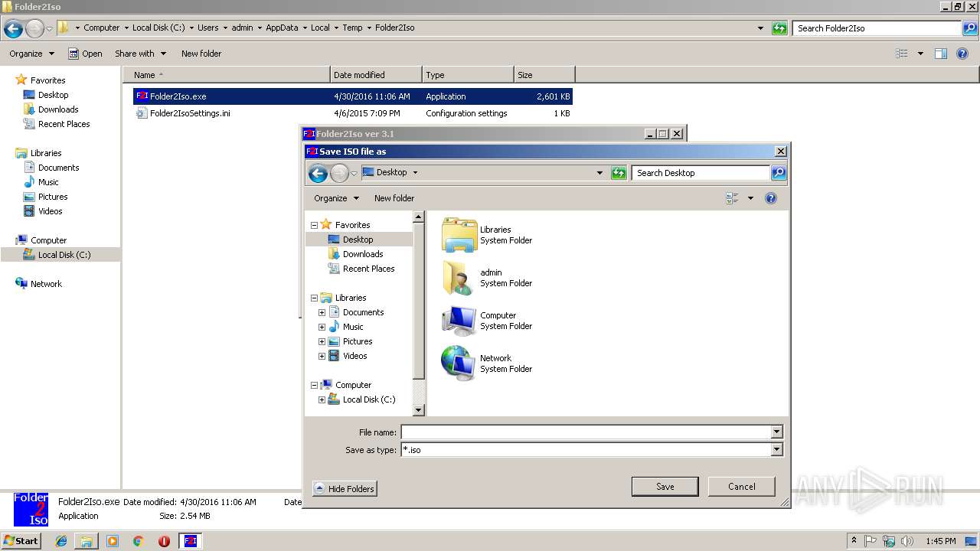Expand Videos in the dialog tree
Screen dimensions: 980x551
[322, 356]
